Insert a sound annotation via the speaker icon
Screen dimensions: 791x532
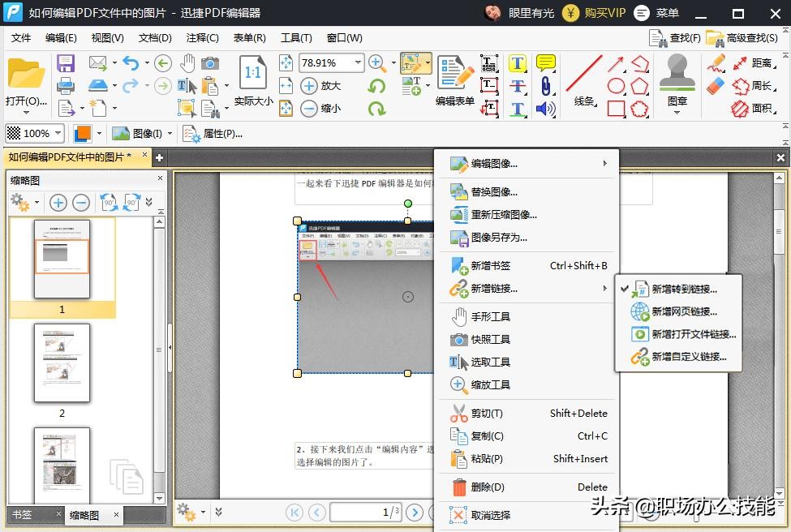544,108
